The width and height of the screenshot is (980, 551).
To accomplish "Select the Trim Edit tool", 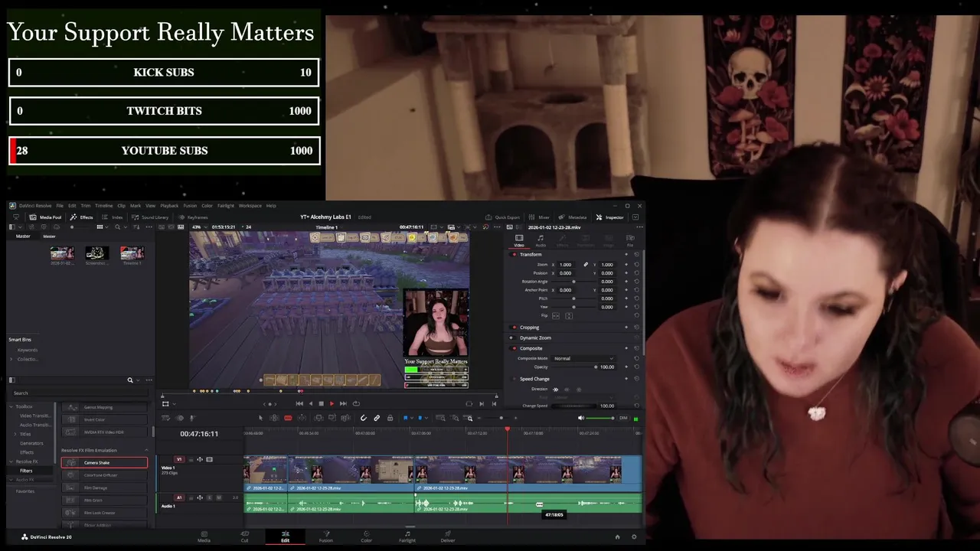I will (x=274, y=418).
